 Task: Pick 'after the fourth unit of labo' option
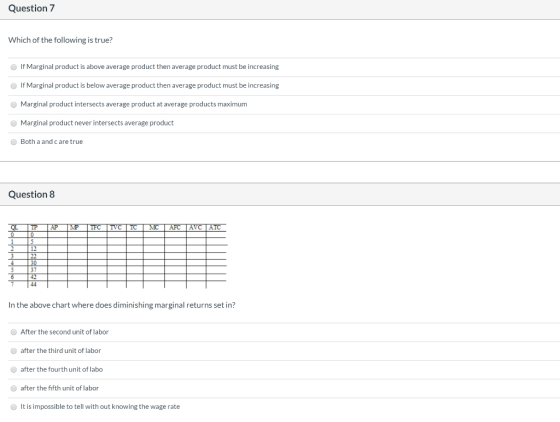tap(14, 370)
